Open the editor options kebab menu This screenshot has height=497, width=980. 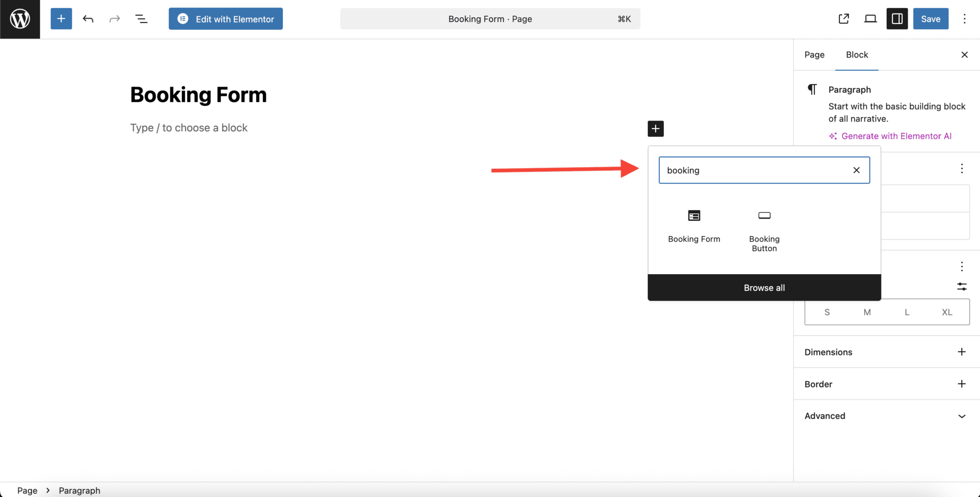pos(964,19)
